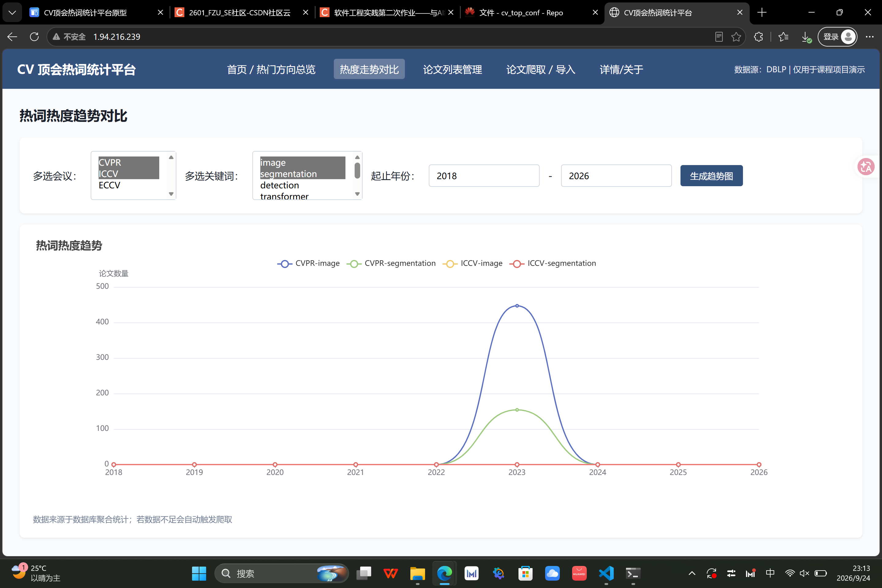Open browser settings three-dot menu

(870, 37)
